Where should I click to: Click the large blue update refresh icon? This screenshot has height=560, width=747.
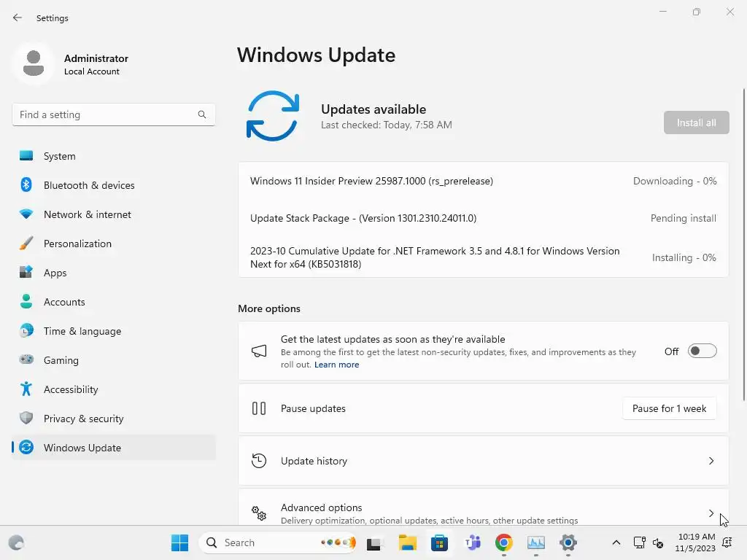pyautogui.click(x=273, y=116)
